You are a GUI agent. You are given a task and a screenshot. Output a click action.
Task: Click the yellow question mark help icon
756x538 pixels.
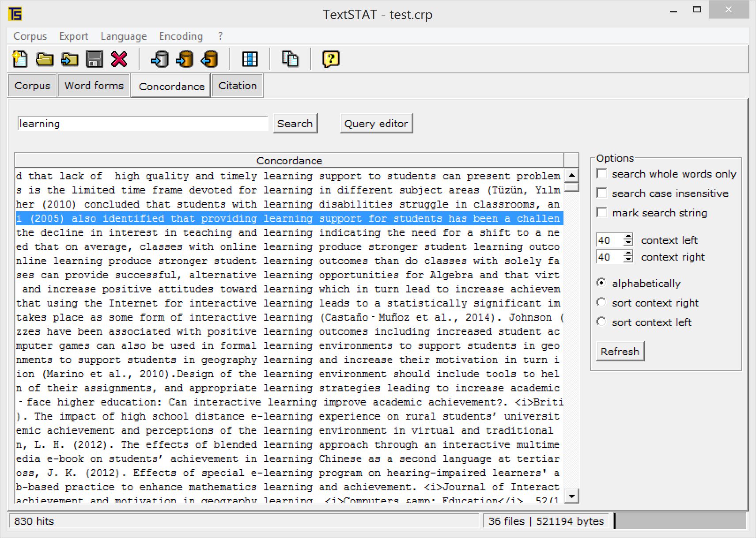(331, 59)
